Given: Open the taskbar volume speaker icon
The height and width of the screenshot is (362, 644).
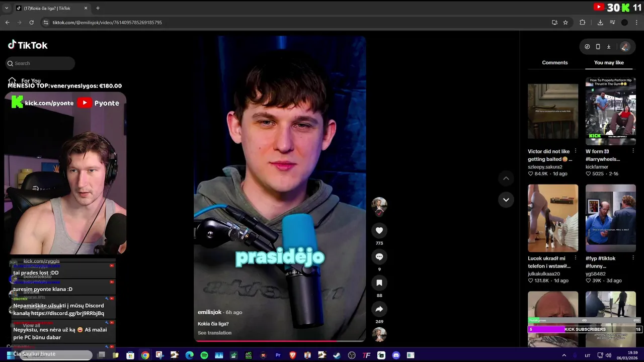Looking at the screenshot, I should [608, 355].
